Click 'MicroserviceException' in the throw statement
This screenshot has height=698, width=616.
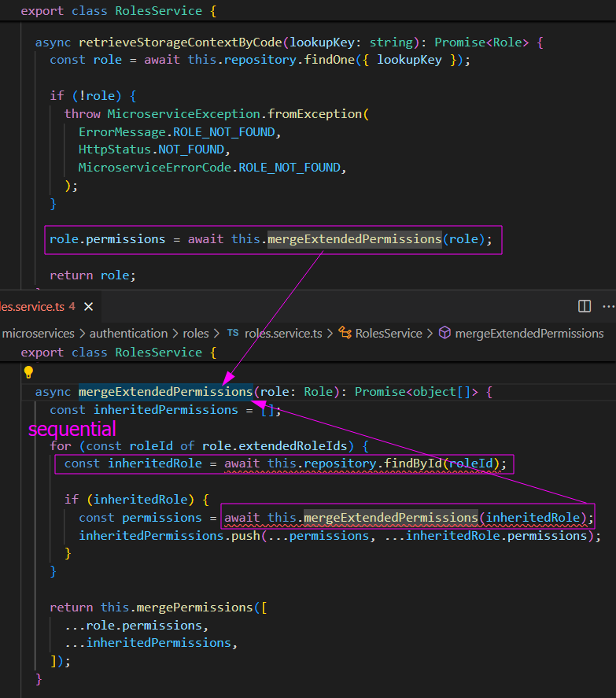point(183,114)
